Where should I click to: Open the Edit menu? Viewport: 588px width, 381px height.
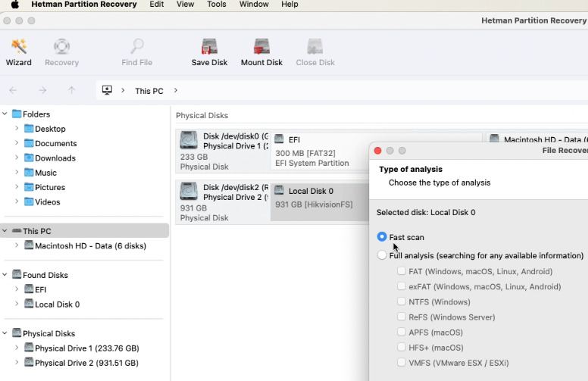coord(156,5)
